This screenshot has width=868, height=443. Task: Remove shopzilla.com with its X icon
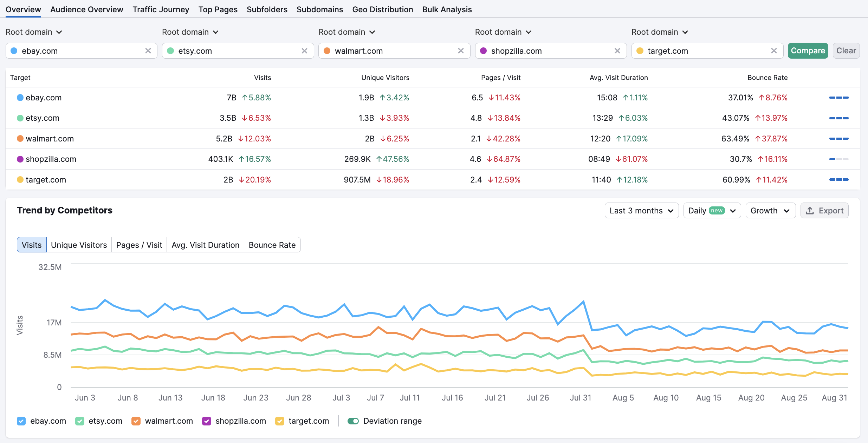click(617, 51)
